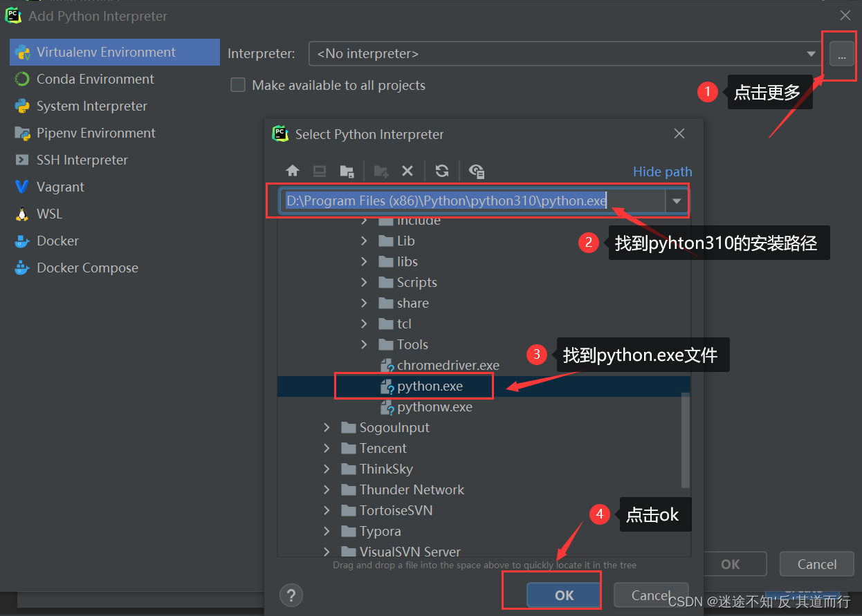The width and height of the screenshot is (862, 616).
Task: Expand the share folder
Action: [365, 303]
